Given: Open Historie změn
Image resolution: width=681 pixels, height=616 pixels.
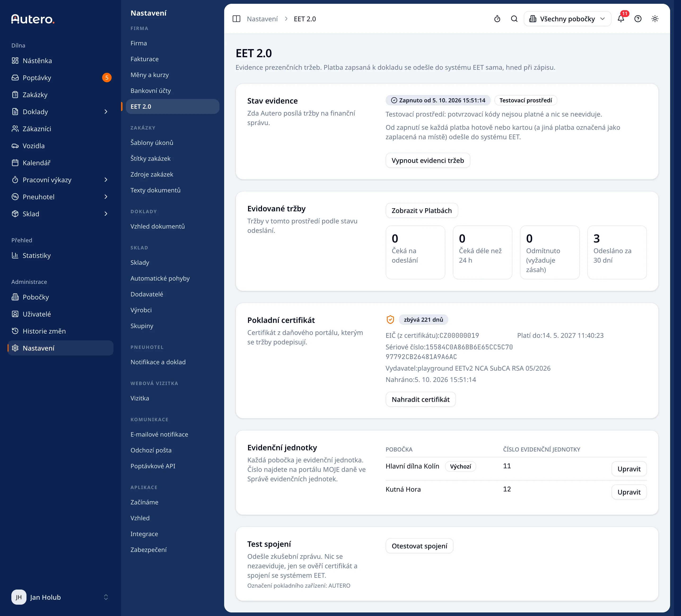Looking at the screenshot, I should tap(61, 331).
